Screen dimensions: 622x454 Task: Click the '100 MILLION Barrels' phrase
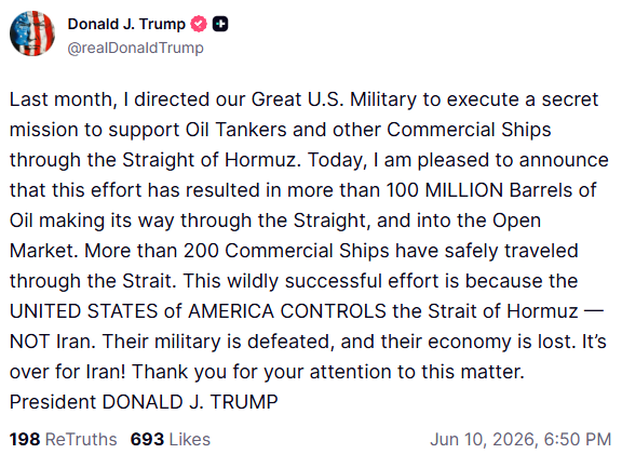pyautogui.click(x=480, y=190)
